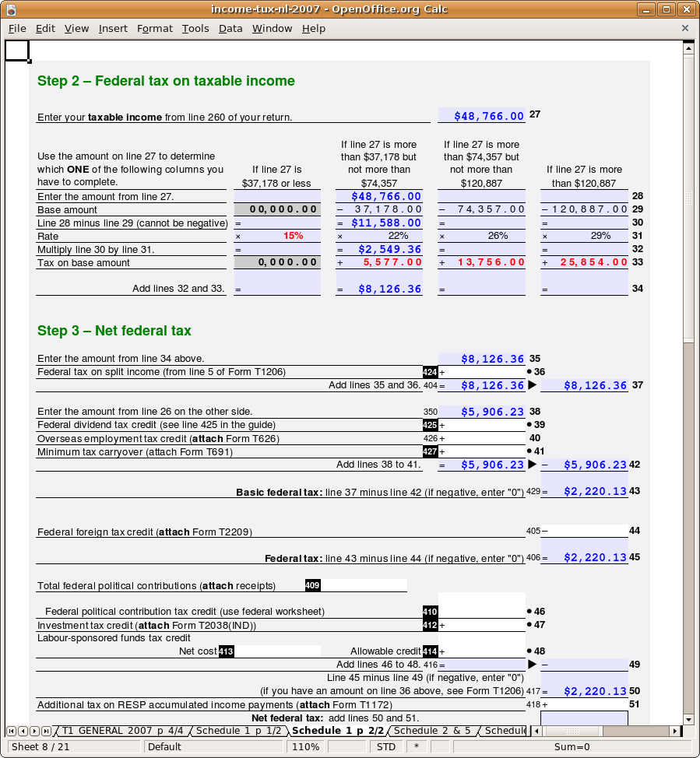
Task: Select the 22% rate cell
Action: click(379, 236)
